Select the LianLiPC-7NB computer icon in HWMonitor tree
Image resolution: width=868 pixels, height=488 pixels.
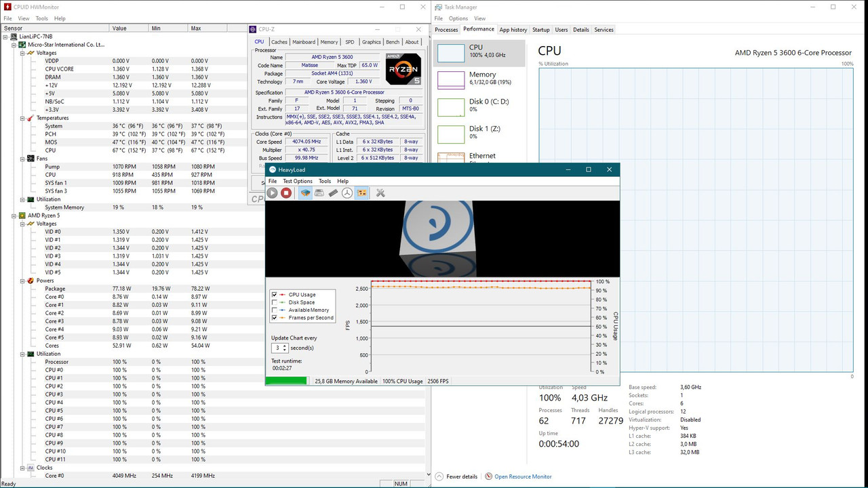point(14,37)
